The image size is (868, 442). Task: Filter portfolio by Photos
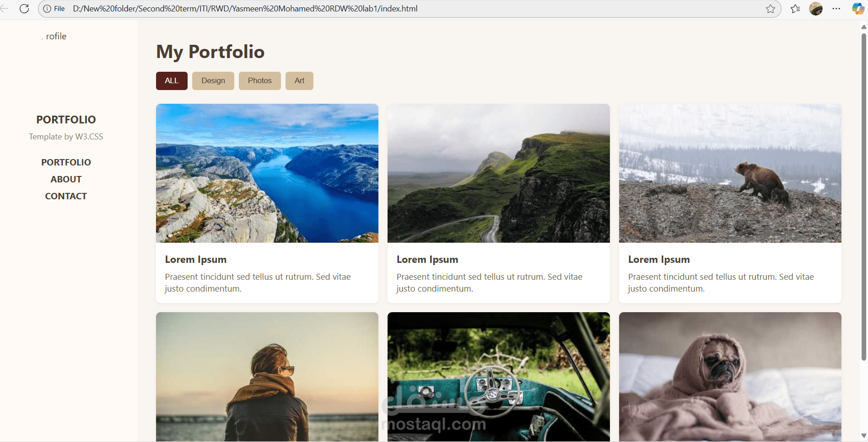coord(260,81)
